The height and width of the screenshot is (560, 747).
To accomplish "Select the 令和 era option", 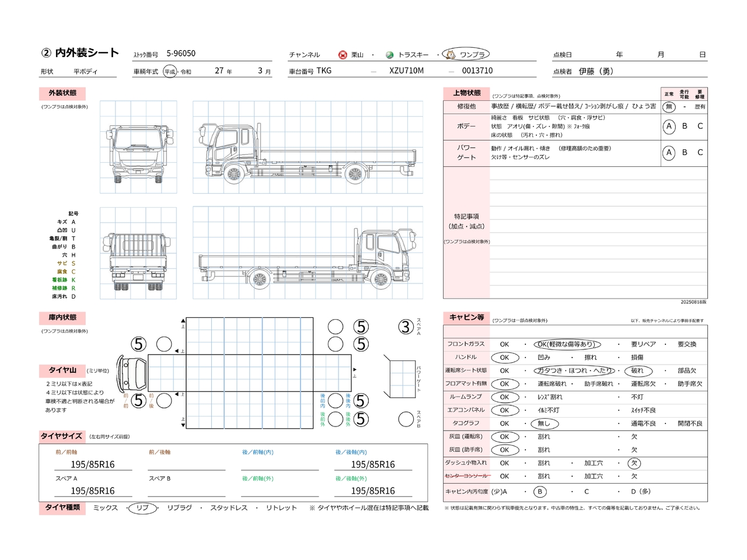I will pos(186,72).
